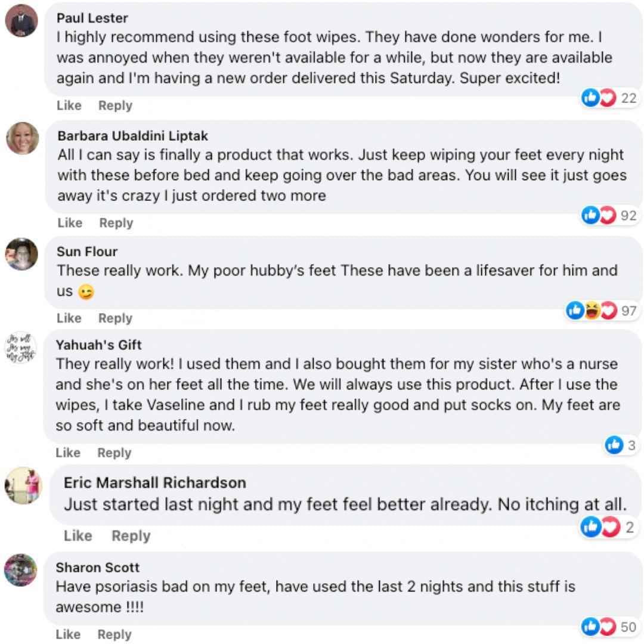View the 3 likes on Yahuah's Gift comment

click(620, 444)
